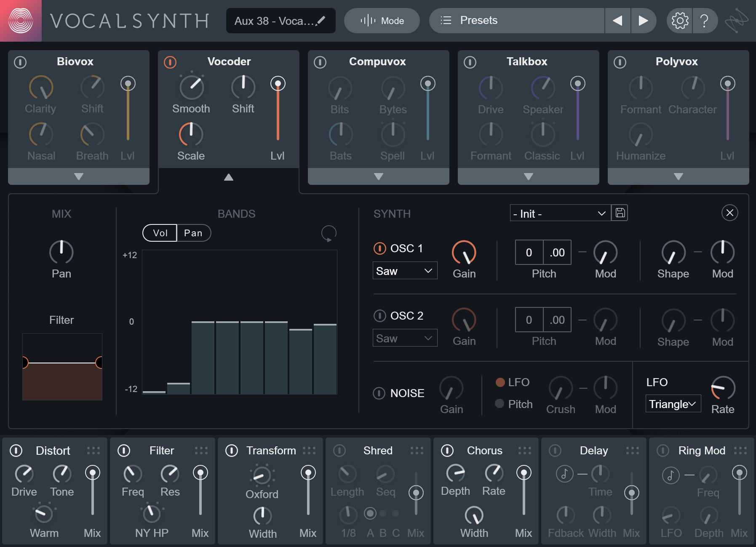Expand the Compuvox advanced panel arrow

click(379, 176)
